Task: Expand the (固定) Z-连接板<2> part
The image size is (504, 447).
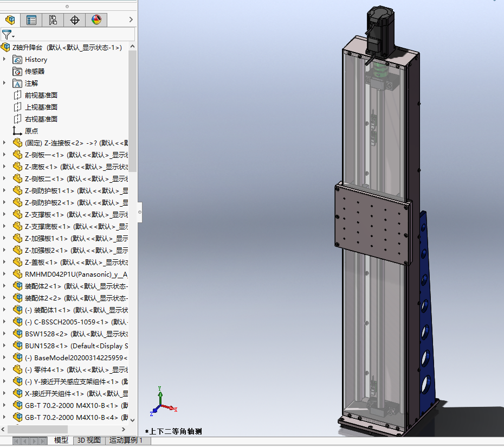Action: pos(4,143)
